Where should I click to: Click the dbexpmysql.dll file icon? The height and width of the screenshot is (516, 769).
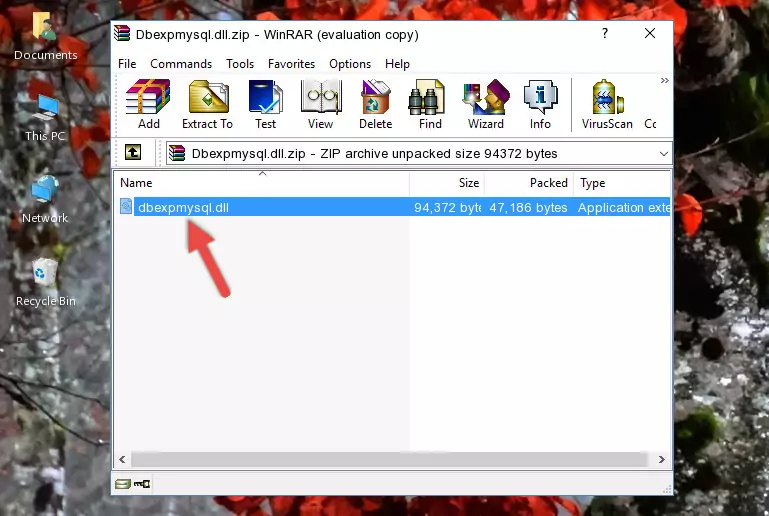(126, 207)
